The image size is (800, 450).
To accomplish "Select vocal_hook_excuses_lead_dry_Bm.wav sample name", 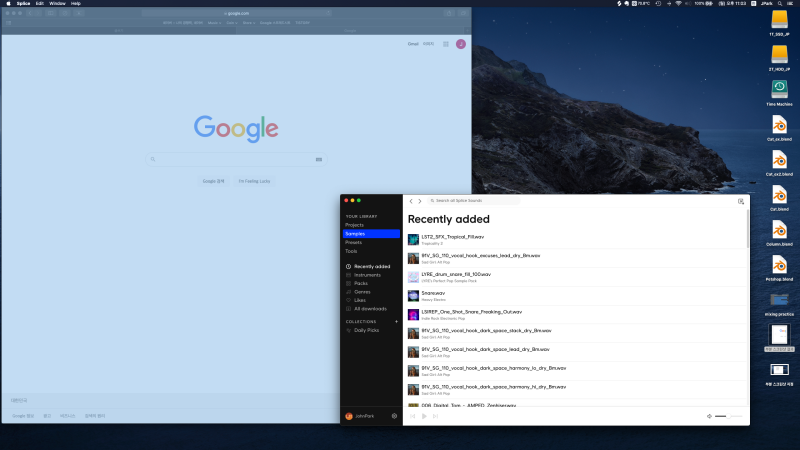I will pyautogui.click(x=481, y=256).
